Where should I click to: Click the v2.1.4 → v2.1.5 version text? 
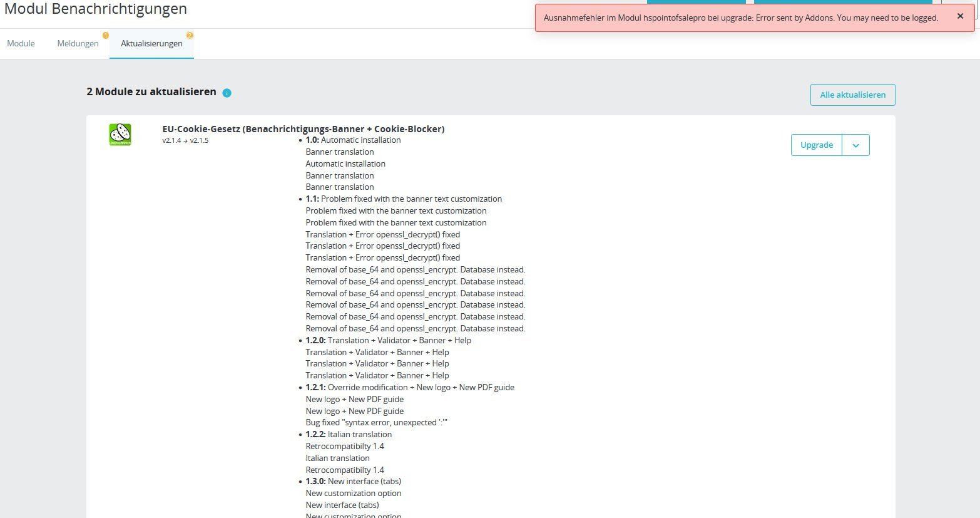(185, 140)
